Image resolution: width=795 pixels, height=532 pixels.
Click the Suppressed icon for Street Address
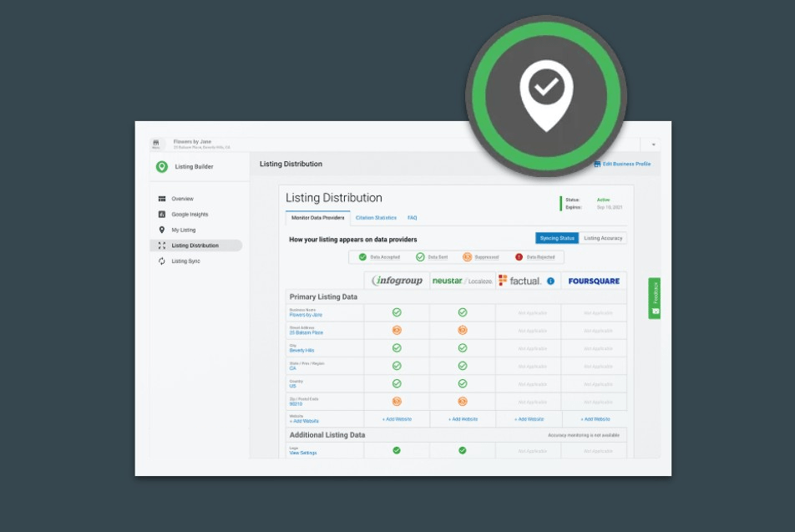(x=398, y=331)
